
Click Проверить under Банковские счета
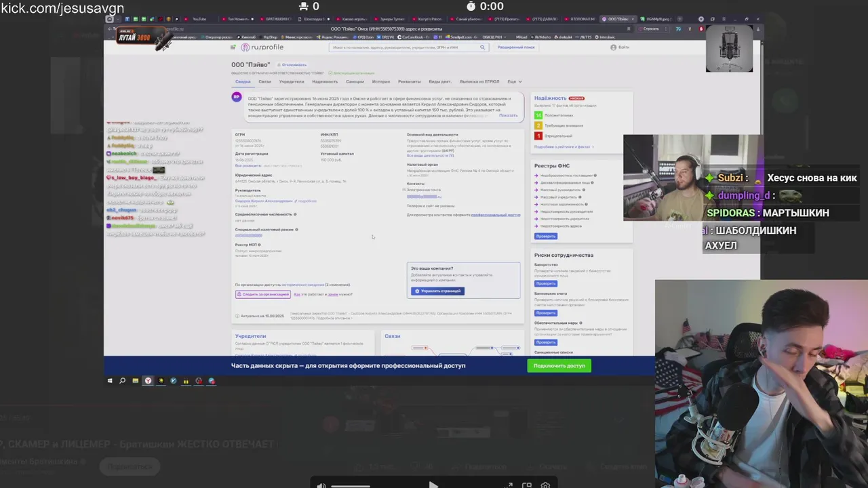(x=546, y=312)
